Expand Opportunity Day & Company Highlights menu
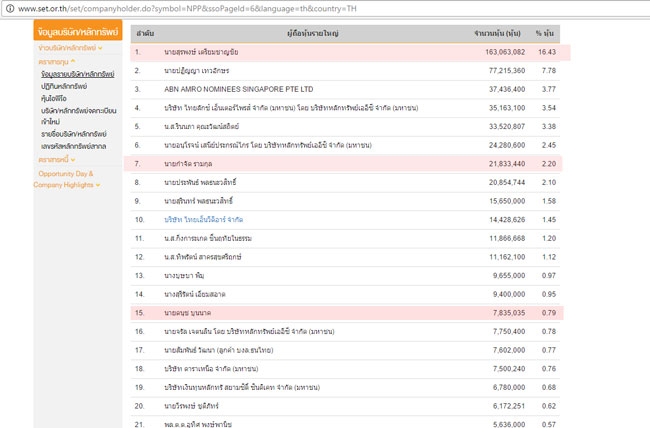 pyautogui.click(x=67, y=179)
